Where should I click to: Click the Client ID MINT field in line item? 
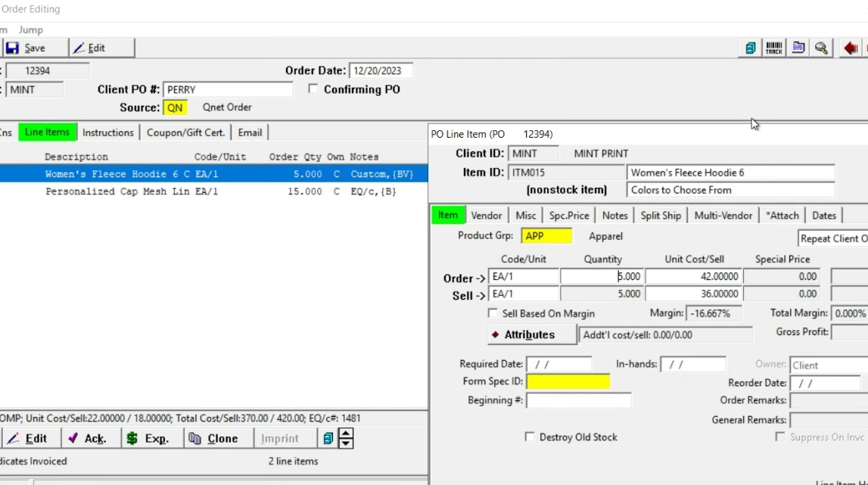click(533, 154)
